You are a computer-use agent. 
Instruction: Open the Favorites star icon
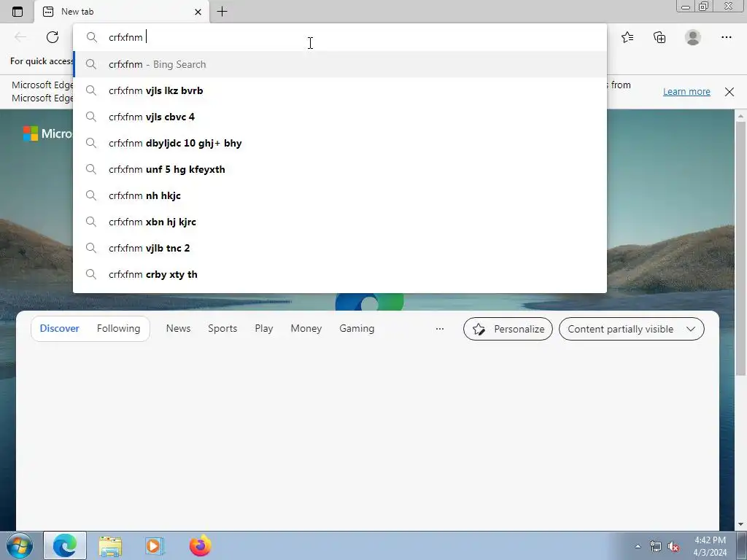click(627, 37)
